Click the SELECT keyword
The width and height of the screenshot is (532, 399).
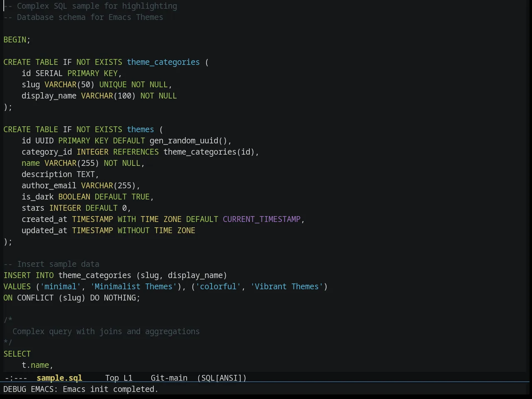point(17,354)
